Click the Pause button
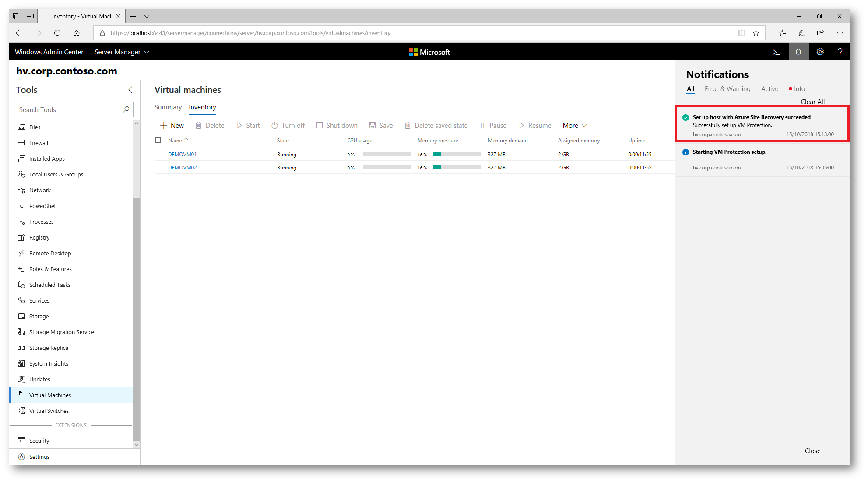Screen dimensions: 868x483 pos(493,126)
